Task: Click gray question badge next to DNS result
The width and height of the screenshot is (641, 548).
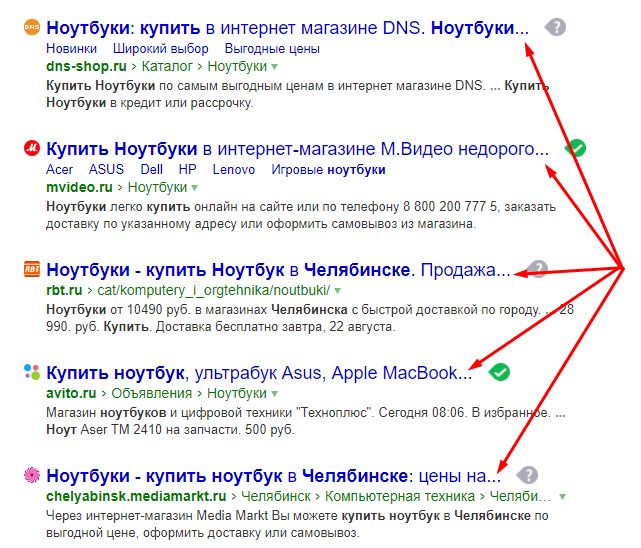Action: pyautogui.click(x=555, y=27)
